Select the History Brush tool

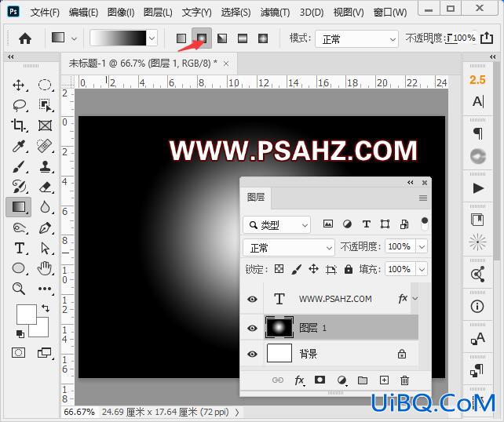tap(19, 187)
